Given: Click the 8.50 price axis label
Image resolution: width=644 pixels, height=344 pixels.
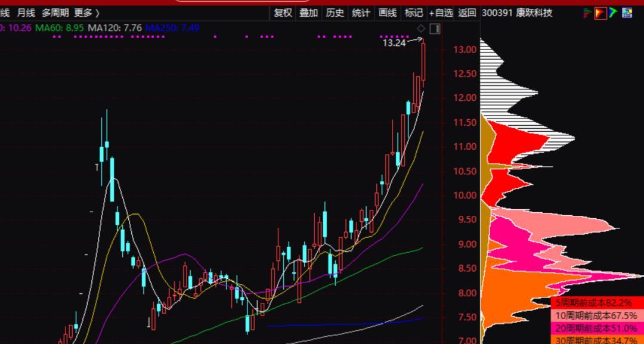Looking at the screenshot, I should (x=465, y=269).
